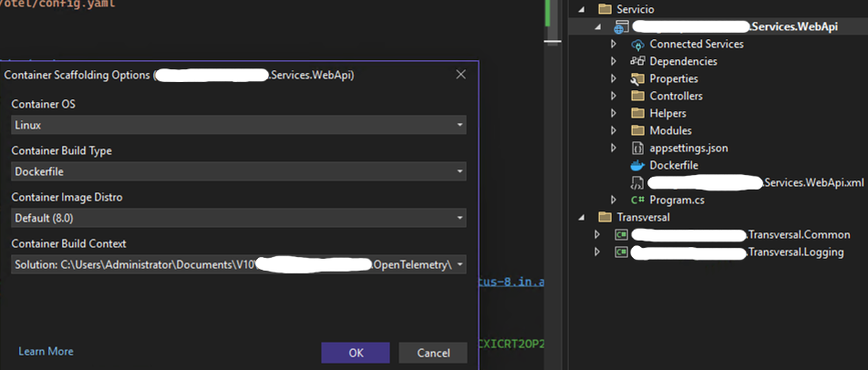The image size is (868, 370).
Task: Select the appsettings.json label
Action: [x=688, y=148]
